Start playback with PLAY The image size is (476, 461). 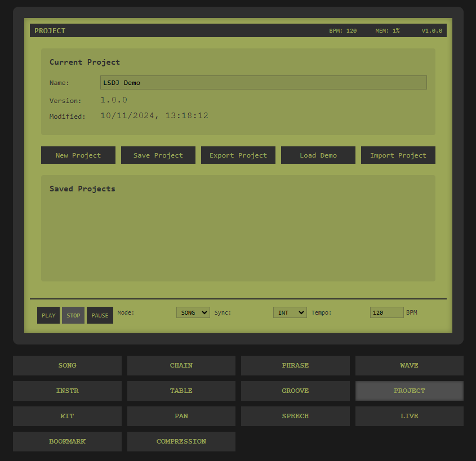[48, 315]
